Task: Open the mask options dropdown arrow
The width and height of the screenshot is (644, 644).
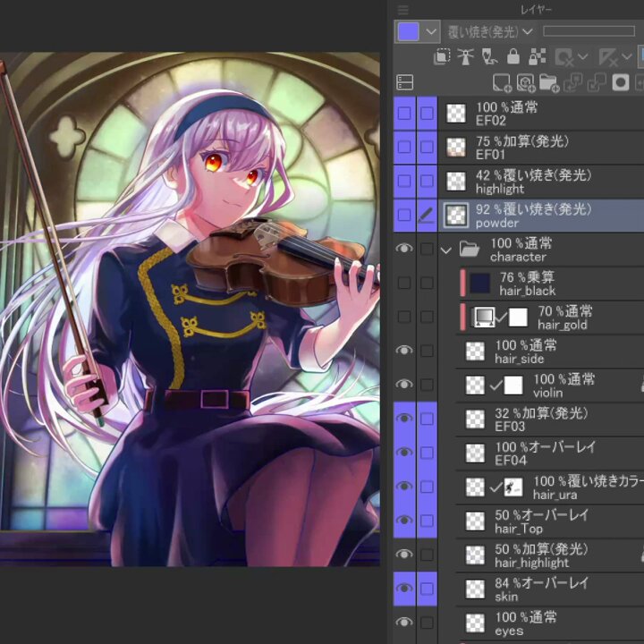Action: click(x=583, y=57)
